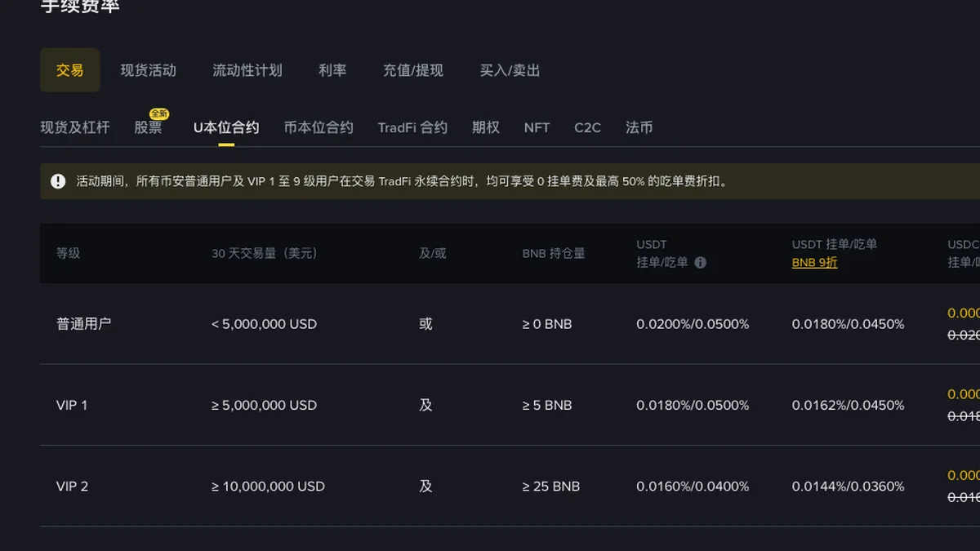980x551 pixels.
Task: Switch to TradFi 合约 sub-tab
Action: (x=412, y=127)
